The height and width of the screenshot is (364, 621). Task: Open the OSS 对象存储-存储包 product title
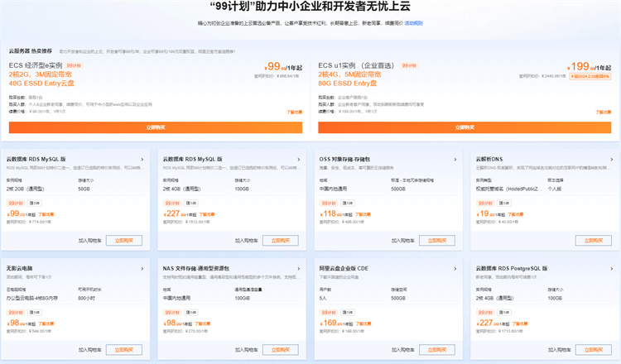(x=344, y=159)
